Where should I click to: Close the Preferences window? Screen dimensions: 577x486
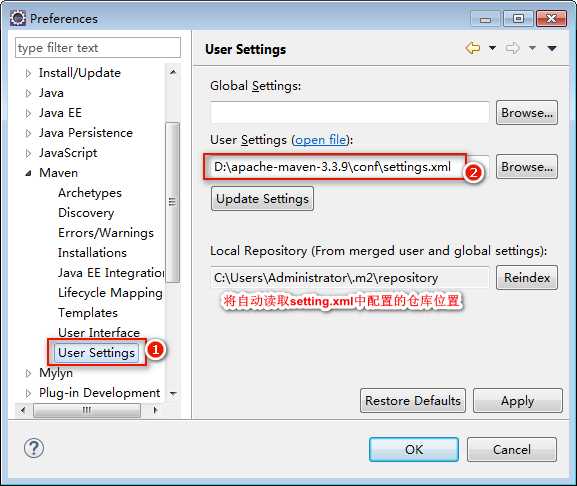coord(551,18)
